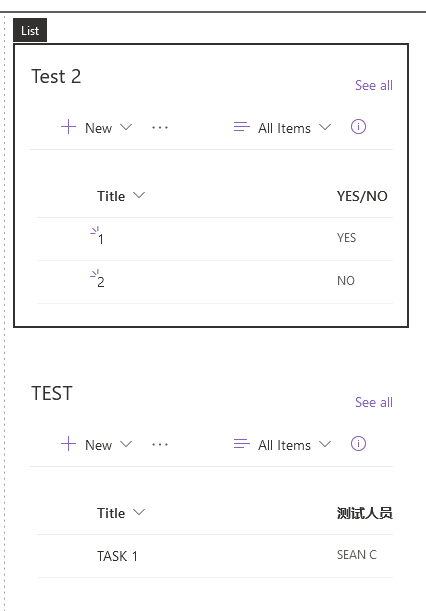Select the 测试人员 column header
Viewport: 426px width, 611px height.
(364, 513)
